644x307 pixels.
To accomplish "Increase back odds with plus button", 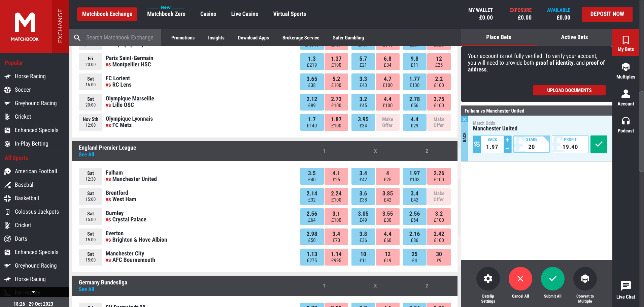I will click(x=507, y=140).
